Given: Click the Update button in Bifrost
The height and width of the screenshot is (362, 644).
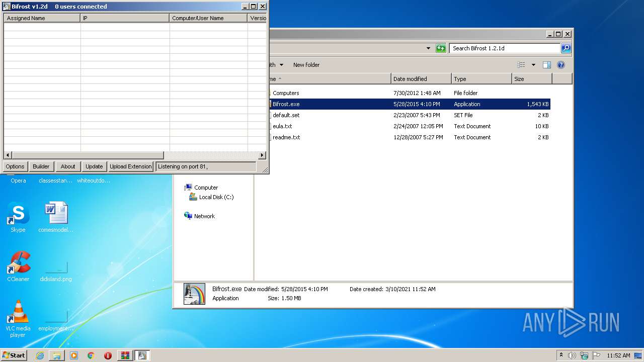Looking at the screenshot, I should [94, 166].
